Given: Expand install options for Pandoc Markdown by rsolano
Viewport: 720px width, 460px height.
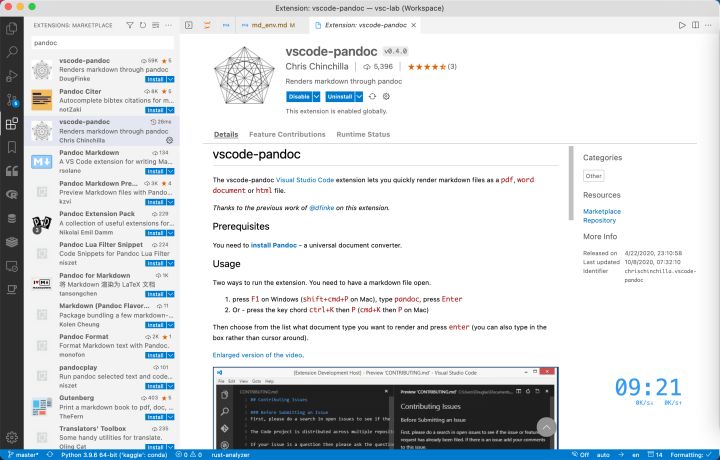Looking at the screenshot, I should [170, 171].
